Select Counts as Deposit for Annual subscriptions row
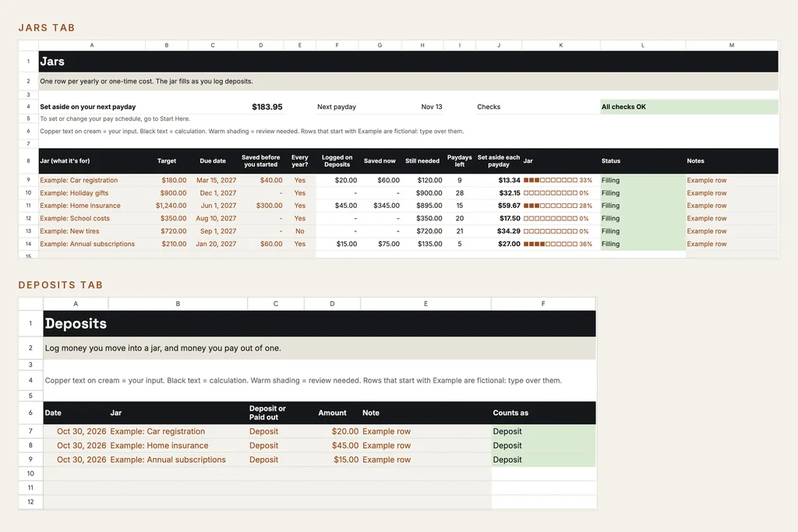 coord(543,460)
